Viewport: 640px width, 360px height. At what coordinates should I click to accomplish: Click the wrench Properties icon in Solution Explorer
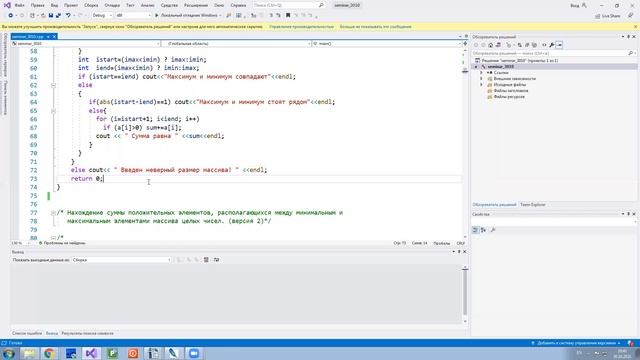click(x=551, y=45)
